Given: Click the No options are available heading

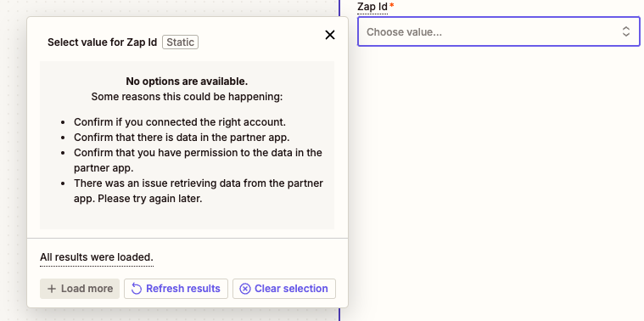Looking at the screenshot, I should pyautogui.click(x=187, y=82).
